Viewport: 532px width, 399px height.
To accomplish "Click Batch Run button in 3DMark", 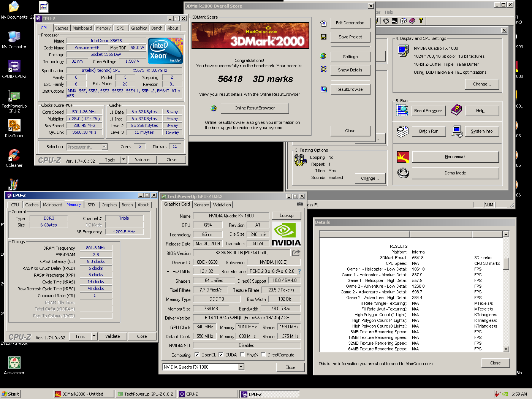I will point(429,131).
